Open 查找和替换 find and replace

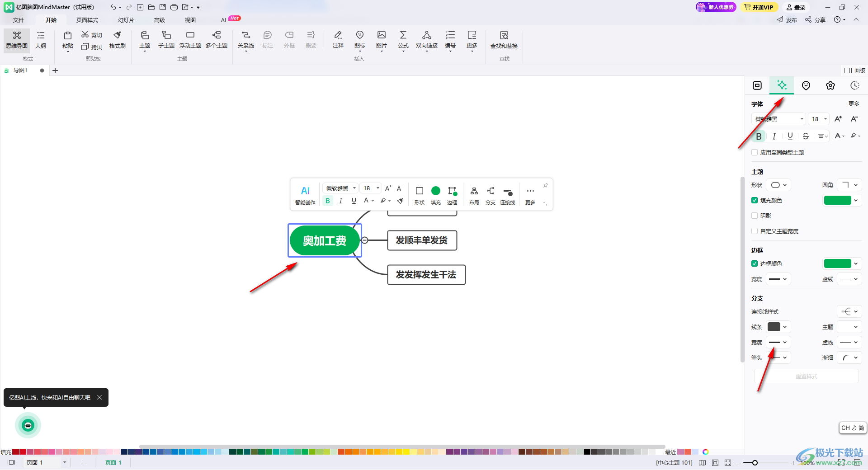click(x=504, y=40)
